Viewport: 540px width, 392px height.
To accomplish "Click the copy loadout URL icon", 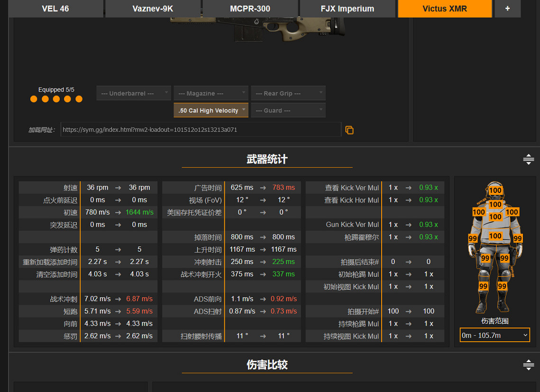I will 349,130.
